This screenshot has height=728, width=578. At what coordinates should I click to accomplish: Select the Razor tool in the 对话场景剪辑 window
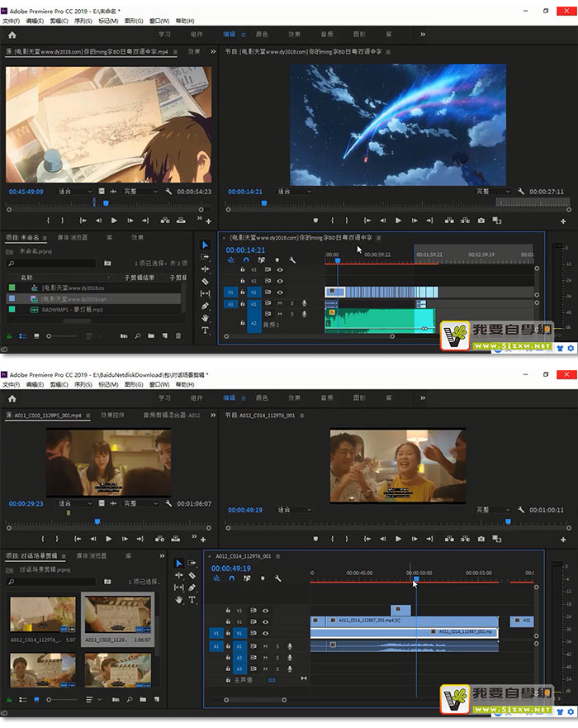(192, 575)
